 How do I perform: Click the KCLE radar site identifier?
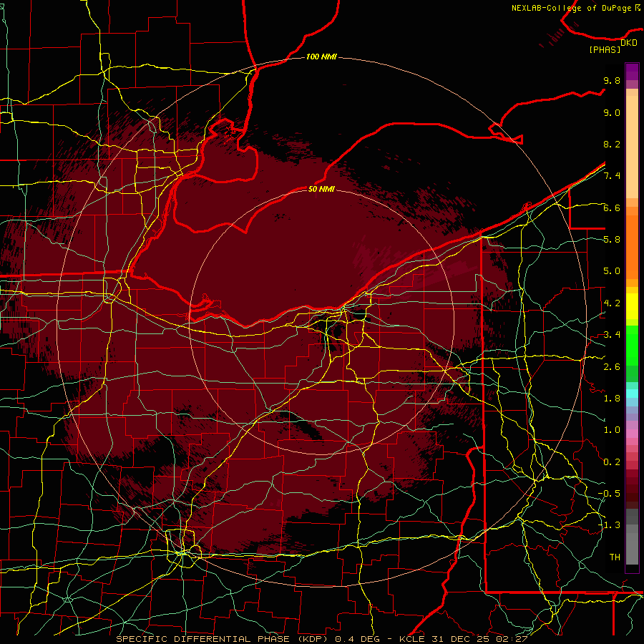[412, 639]
